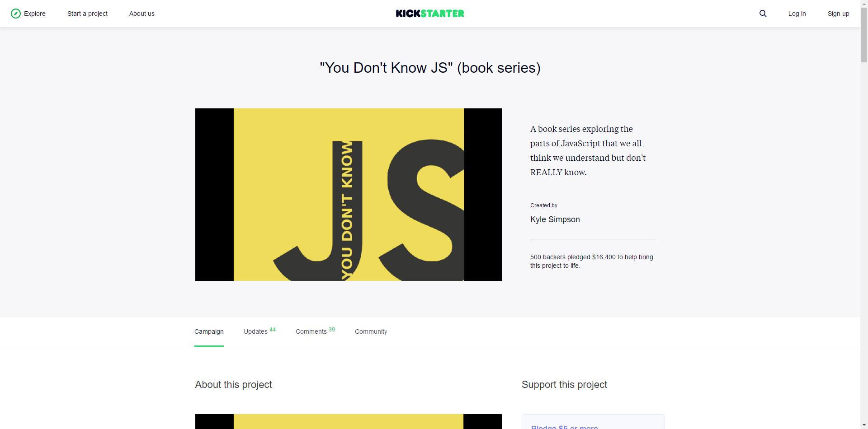Click the 500 backers pledged text

592,261
